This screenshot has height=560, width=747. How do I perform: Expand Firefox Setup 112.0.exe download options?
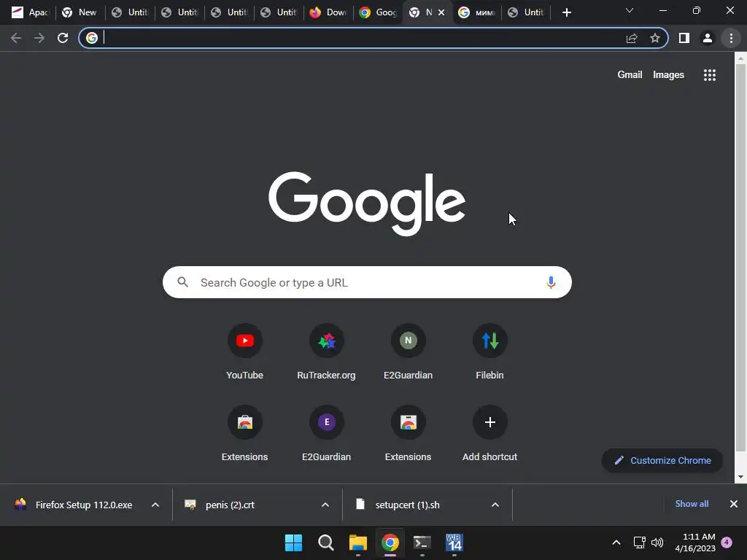click(x=155, y=505)
